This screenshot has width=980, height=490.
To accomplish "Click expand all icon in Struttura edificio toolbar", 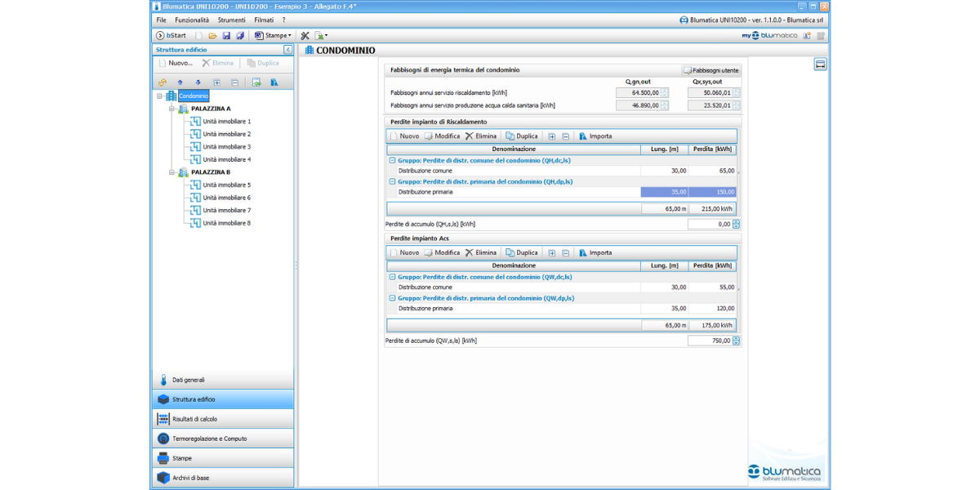I will (216, 82).
